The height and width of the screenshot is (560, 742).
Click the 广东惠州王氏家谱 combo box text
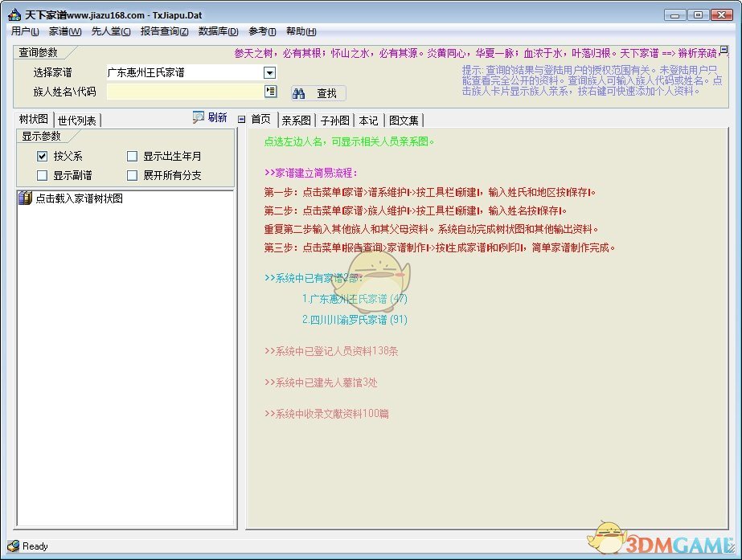[185, 72]
